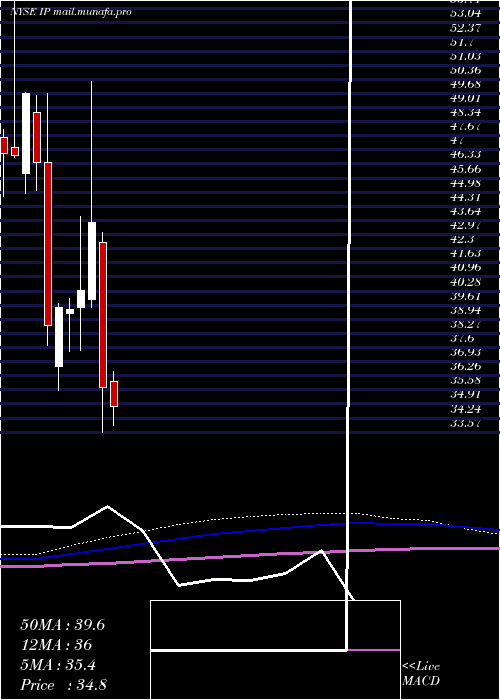Select the 45.66 price axis label
The height and width of the screenshot is (700, 500).
tap(465, 169)
